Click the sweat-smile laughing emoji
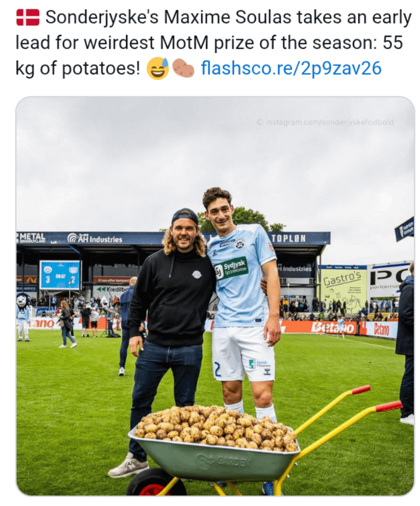Viewport: 420px width, 506px height. 157,69
